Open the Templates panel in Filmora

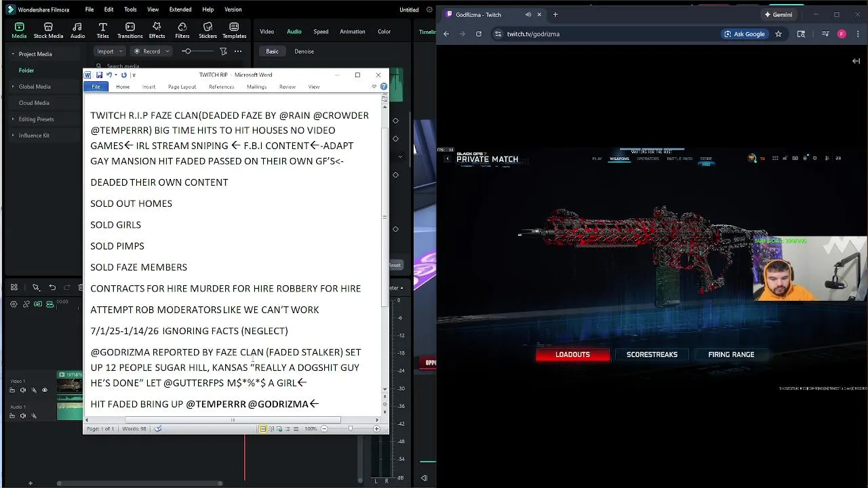coord(234,30)
